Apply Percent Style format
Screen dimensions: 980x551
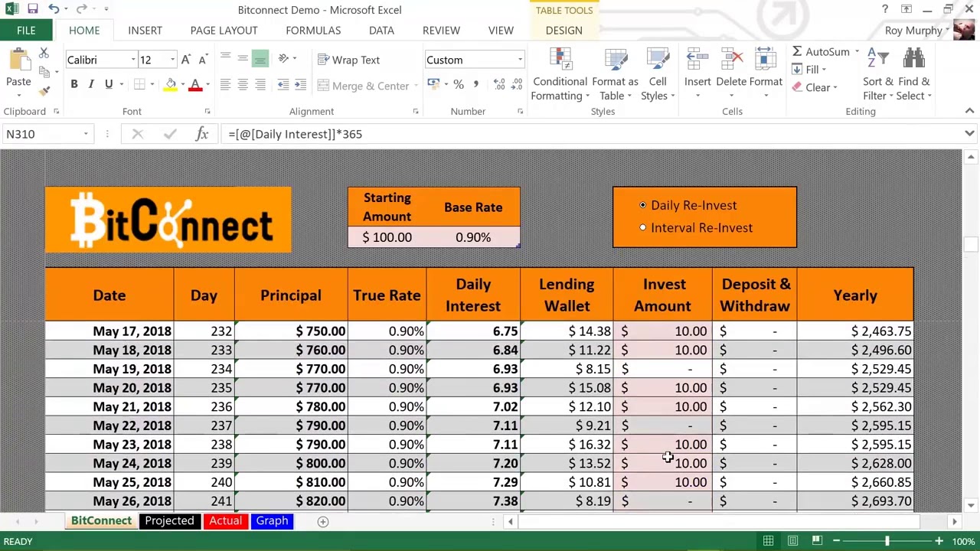pyautogui.click(x=459, y=84)
